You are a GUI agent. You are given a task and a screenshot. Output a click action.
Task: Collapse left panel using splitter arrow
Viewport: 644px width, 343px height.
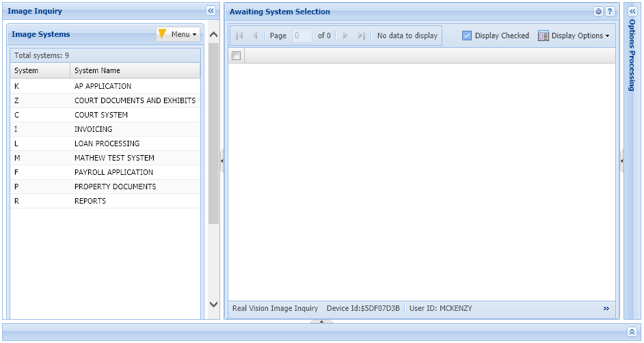click(x=222, y=161)
